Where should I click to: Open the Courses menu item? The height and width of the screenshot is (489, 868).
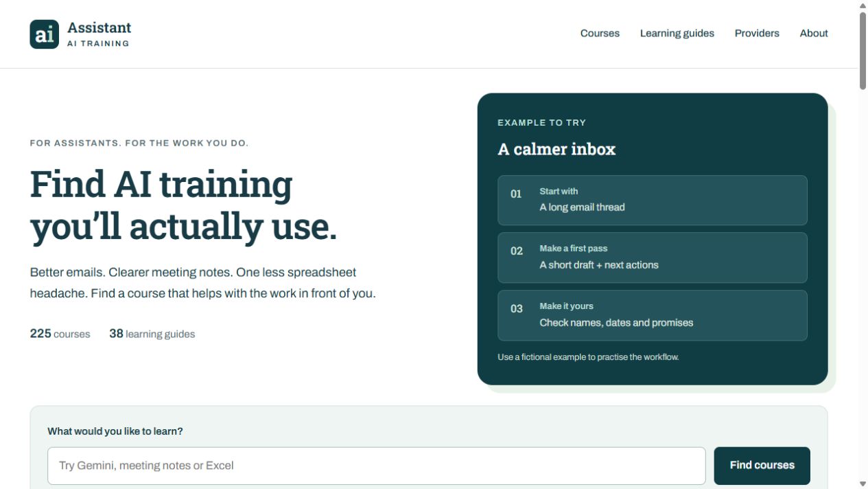point(600,33)
